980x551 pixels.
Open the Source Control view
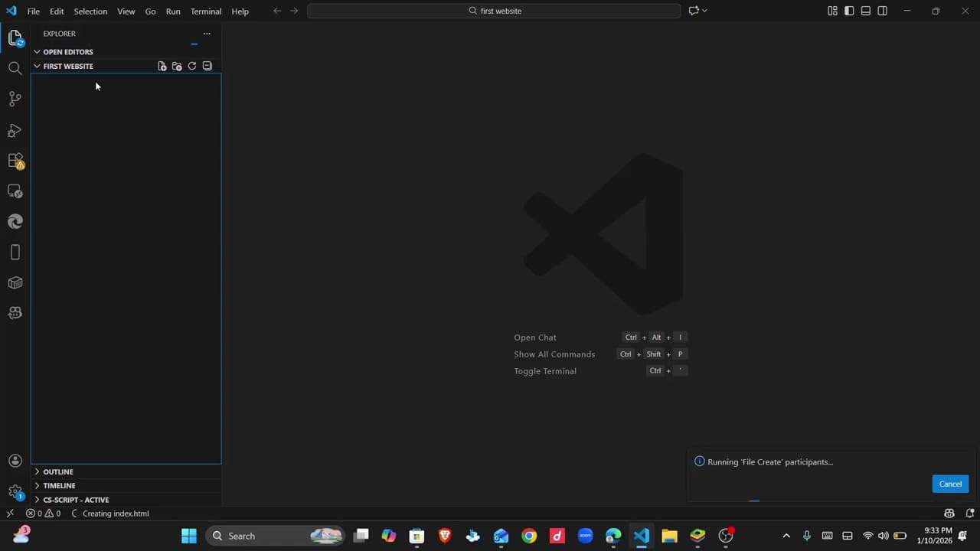15,99
